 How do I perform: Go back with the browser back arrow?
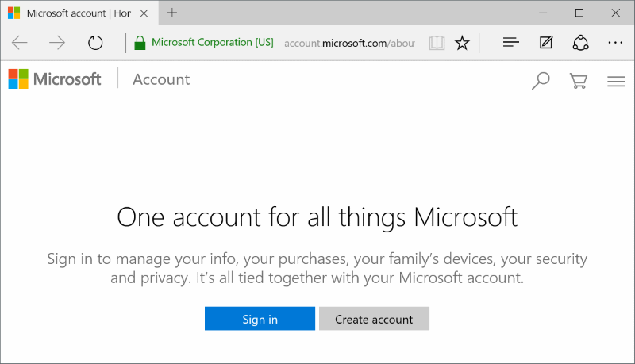click(19, 43)
